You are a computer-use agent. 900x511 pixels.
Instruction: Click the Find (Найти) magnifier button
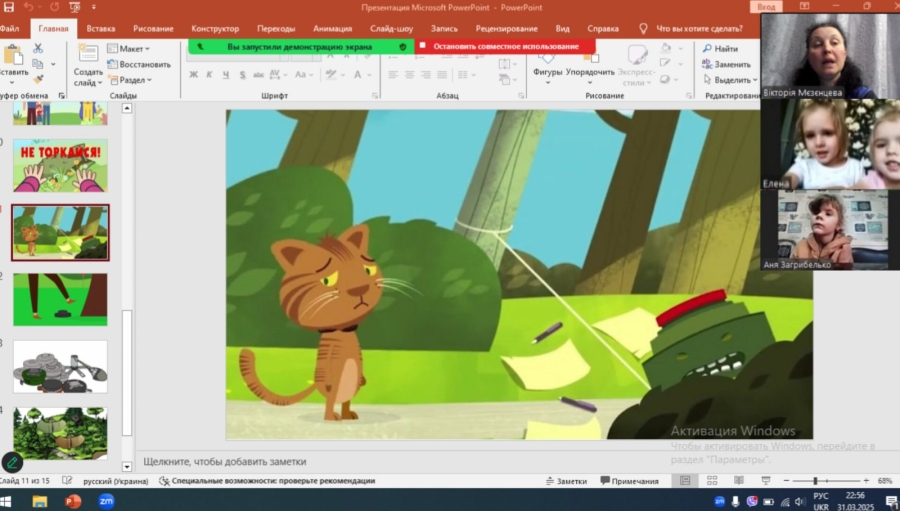[x=721, y=49]
